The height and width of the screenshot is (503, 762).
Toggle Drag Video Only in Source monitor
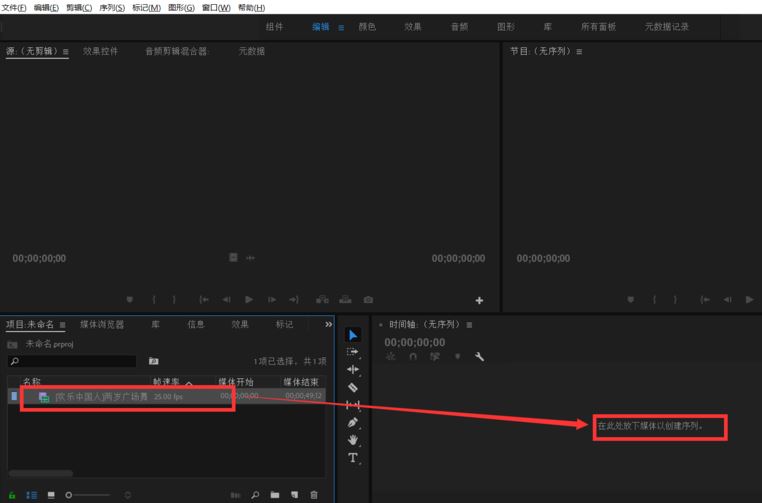tap(233, 257)
